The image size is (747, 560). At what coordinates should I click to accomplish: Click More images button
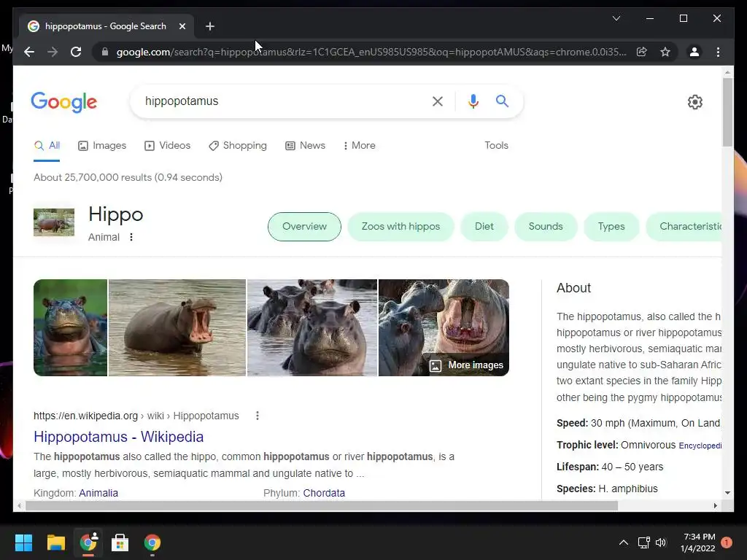click(466, 365)
